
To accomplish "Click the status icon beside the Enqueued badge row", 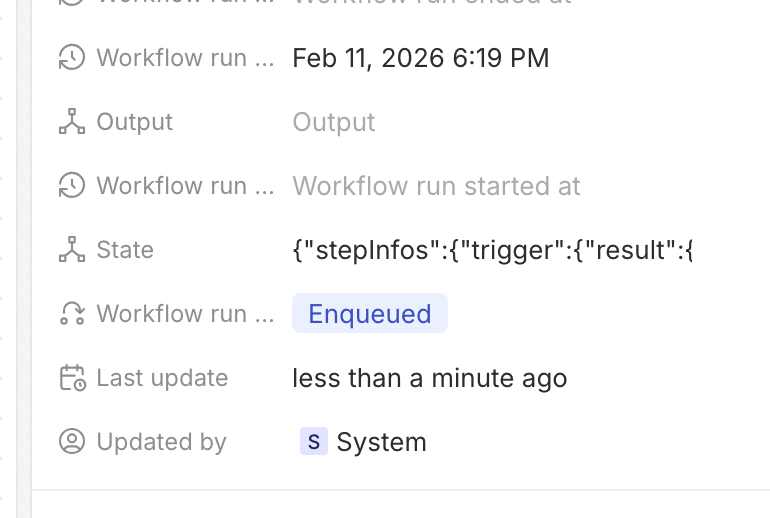I will coord(72,314).
